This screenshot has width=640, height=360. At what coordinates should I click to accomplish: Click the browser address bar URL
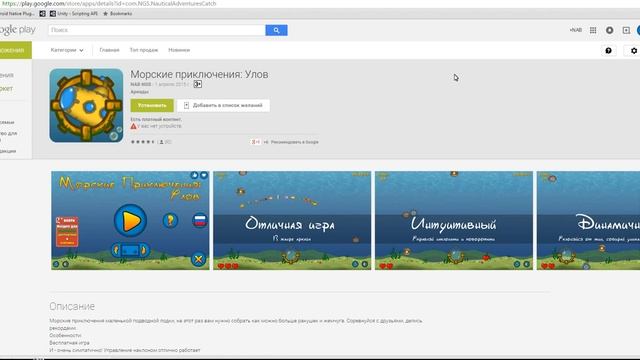pyautogui.click(x=109, y=4)
